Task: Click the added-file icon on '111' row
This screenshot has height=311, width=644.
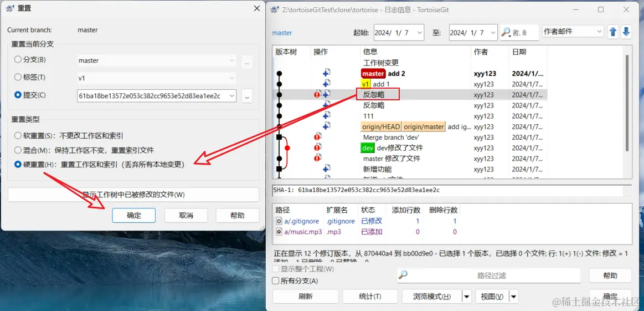Action: coord(327,116)
